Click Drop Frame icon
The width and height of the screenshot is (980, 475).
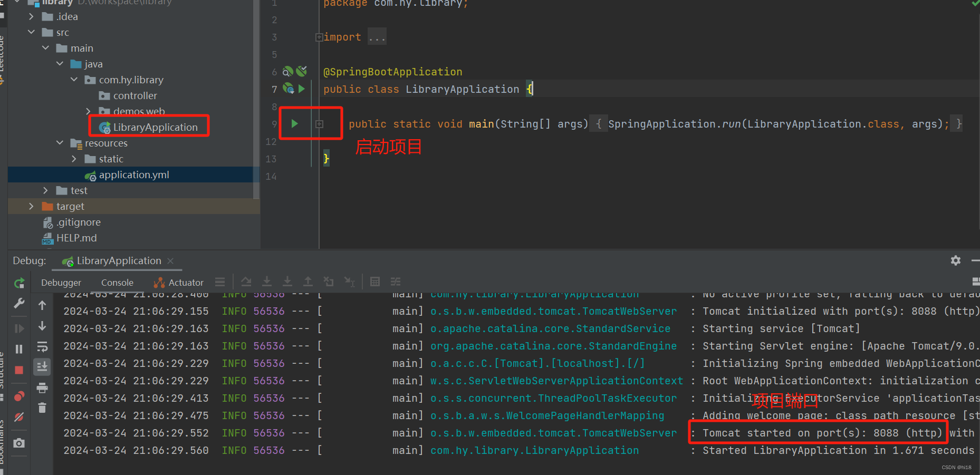coord(329,282)
